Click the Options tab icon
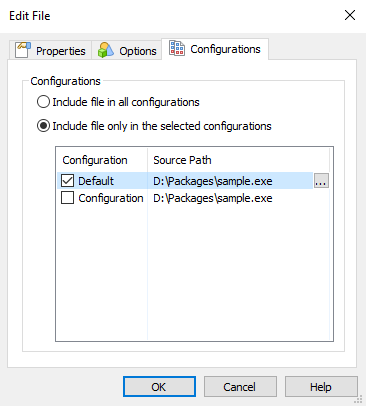Image resolution: width=366 pixels, height=406 pixels. coord(105,50)
